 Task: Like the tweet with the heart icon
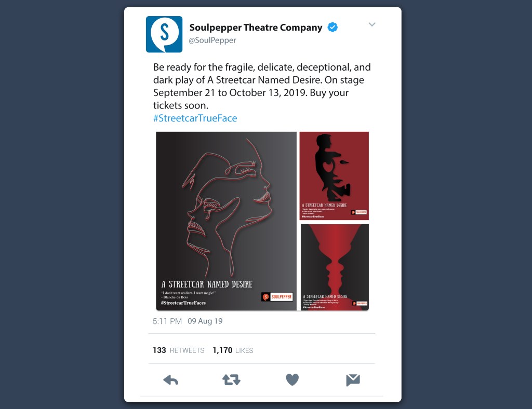pos(292,379)
